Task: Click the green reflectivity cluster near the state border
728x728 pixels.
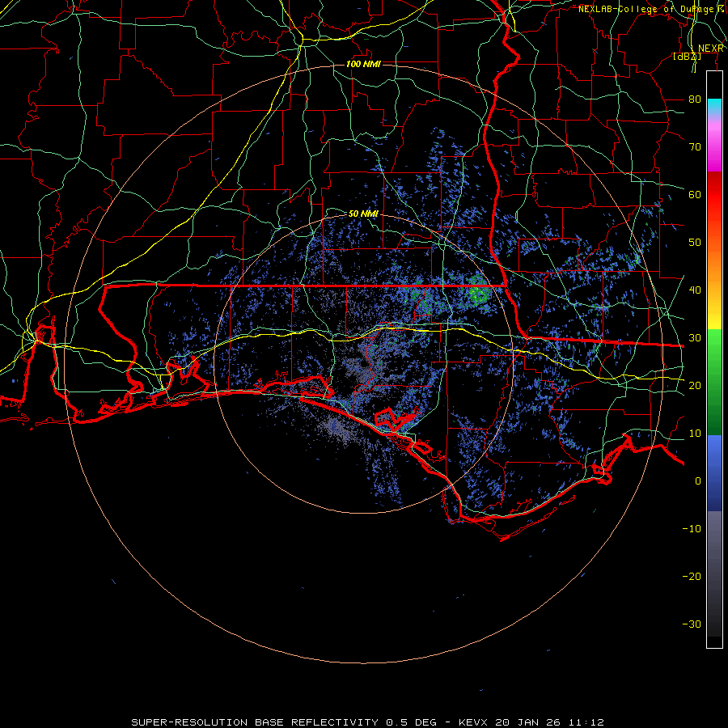Action: [476, 293]
